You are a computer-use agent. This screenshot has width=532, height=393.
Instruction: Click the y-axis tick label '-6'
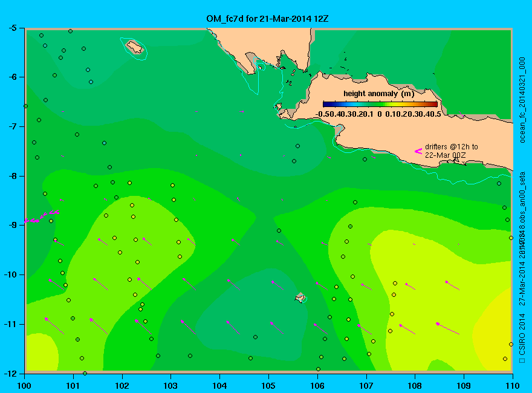tap(12, 77)
